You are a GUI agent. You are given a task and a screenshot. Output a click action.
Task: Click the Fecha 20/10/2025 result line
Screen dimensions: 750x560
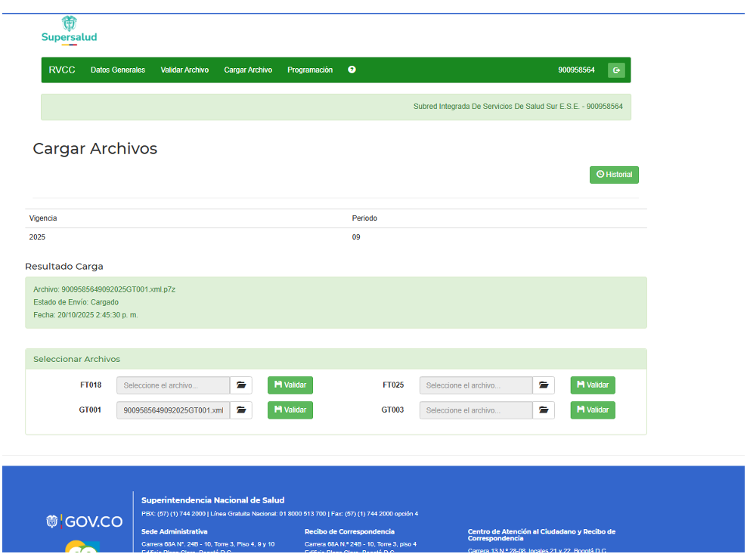point(85,316)
